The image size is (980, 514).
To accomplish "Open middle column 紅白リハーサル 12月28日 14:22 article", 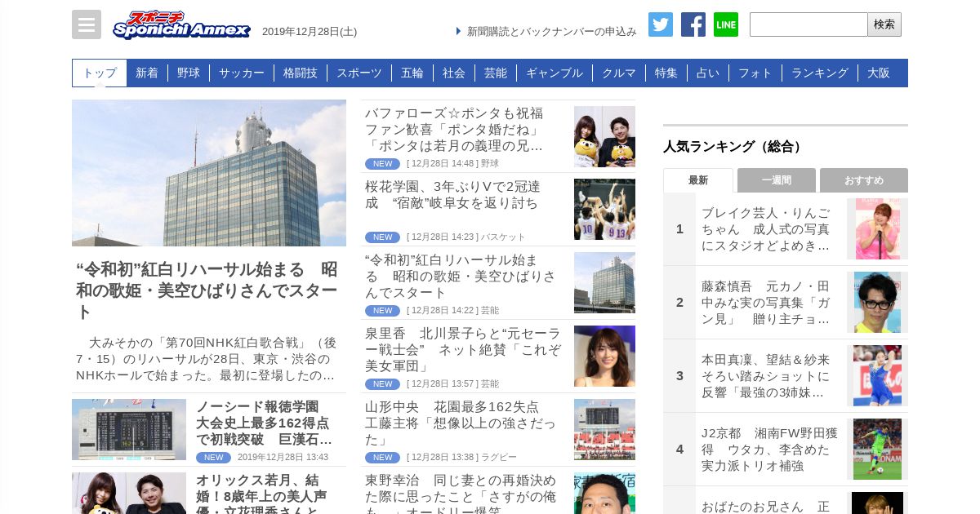I will point(461,277).
